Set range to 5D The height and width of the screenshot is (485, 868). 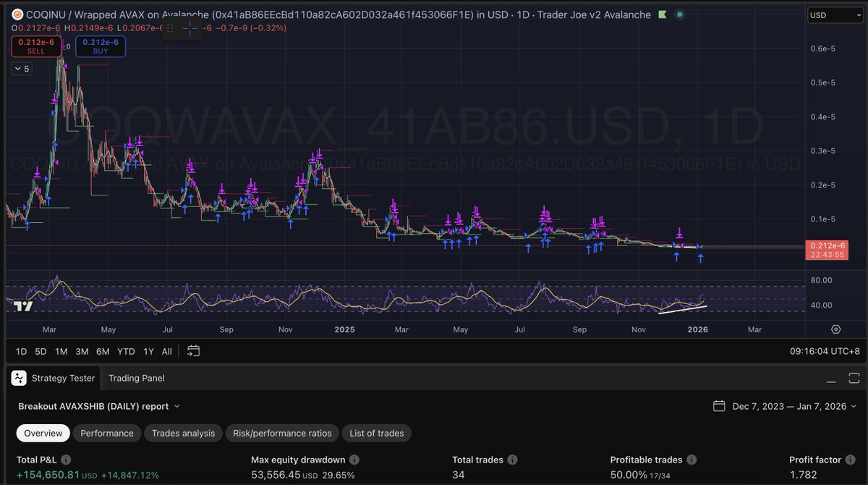tap(41, 351)
